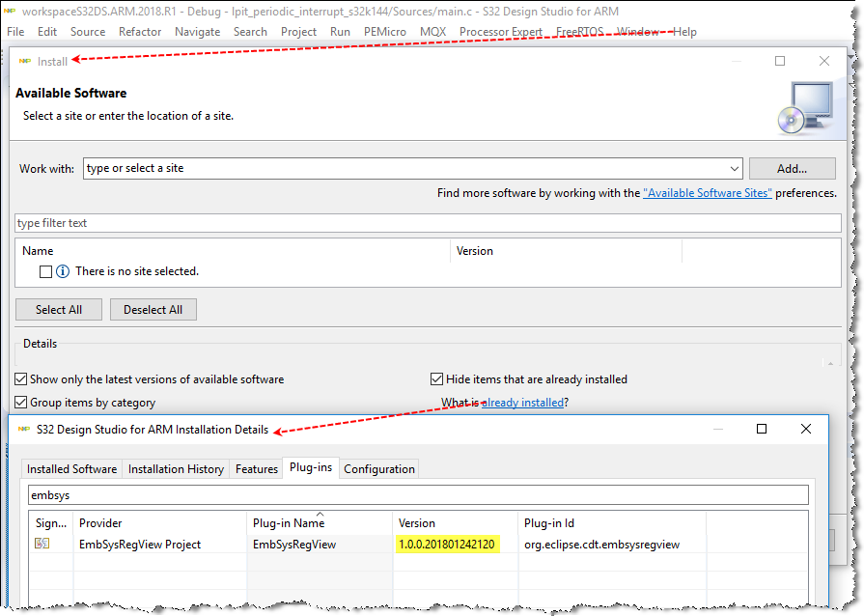Image resolution: width=864 pixels, height=616 pixels.
Task: Collapse the Details section arrow
Action: [x=830, y=363]
